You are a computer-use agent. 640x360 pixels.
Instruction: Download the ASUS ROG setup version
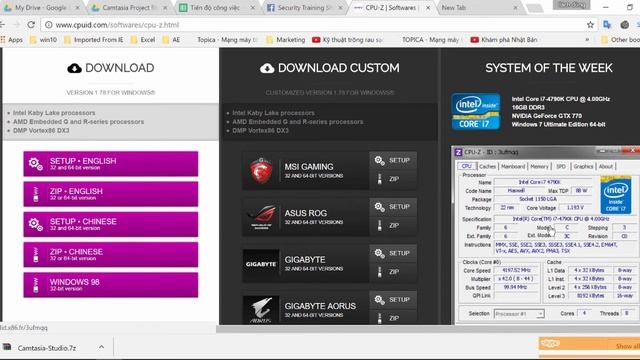pyautogui.click(x=393, y=207)
